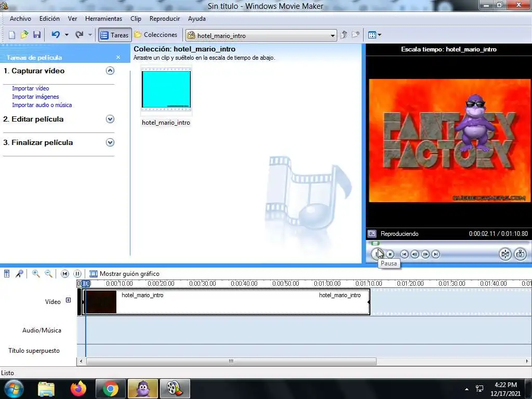The height and width of the screenshot is (399, 532).
Task: Pause the preview playback
Action: click(377, 254)
